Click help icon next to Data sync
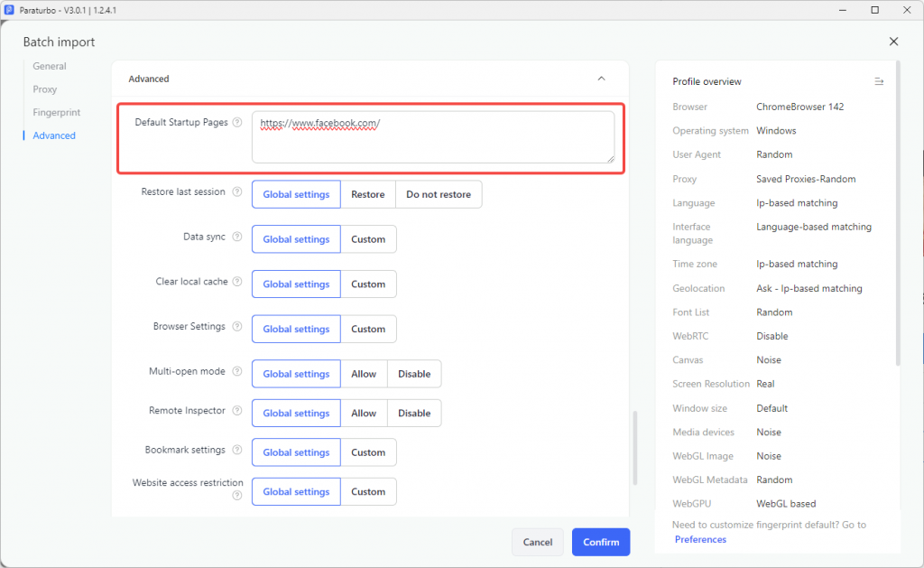 tap(237, 237)
